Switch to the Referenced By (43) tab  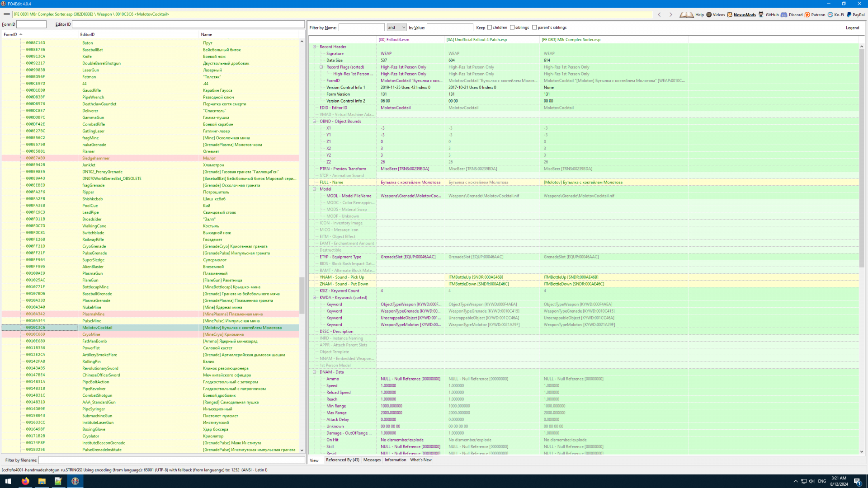[342, 460]
